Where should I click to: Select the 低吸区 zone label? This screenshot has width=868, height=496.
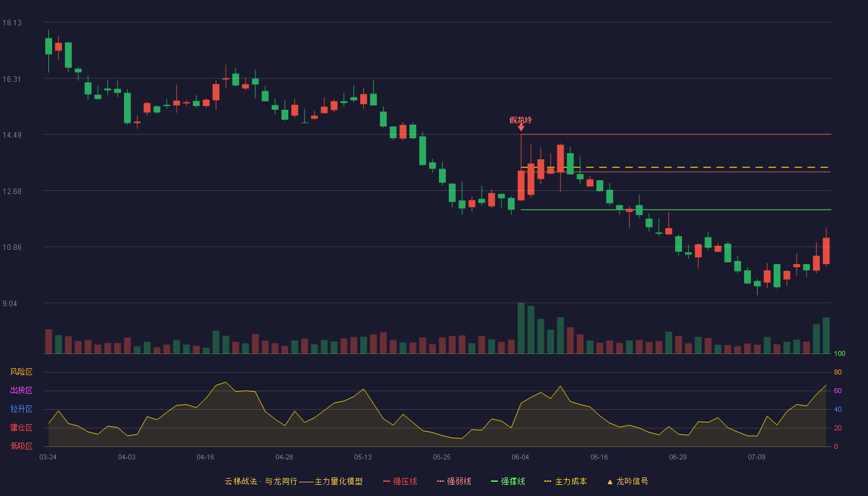(x=21, y=446)
